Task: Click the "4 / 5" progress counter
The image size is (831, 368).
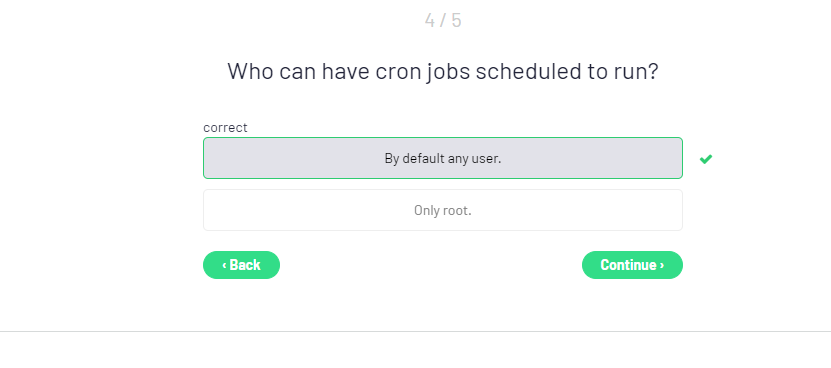Action: point(443,20)
